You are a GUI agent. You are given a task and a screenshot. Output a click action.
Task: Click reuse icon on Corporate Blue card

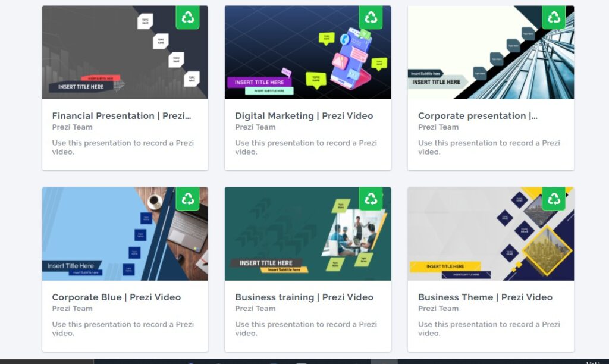point(187,199)
